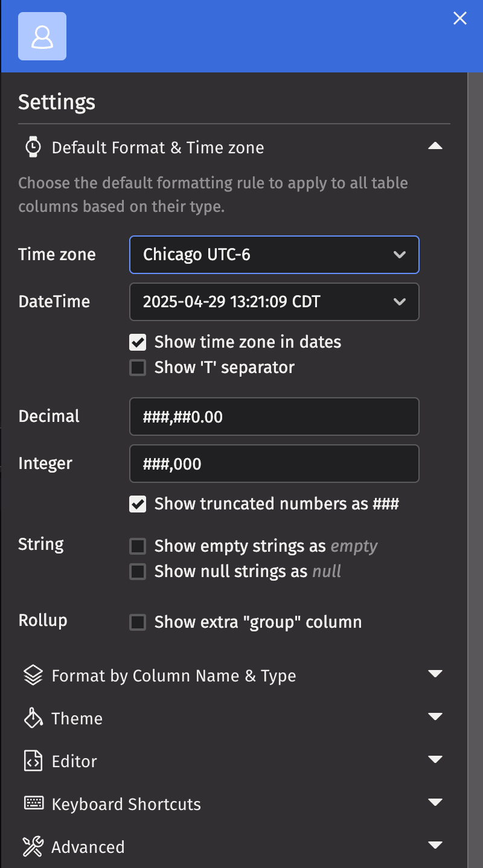
Task: Collapse the Default Format & Time zone section
Action: click(x=436, y=146)
